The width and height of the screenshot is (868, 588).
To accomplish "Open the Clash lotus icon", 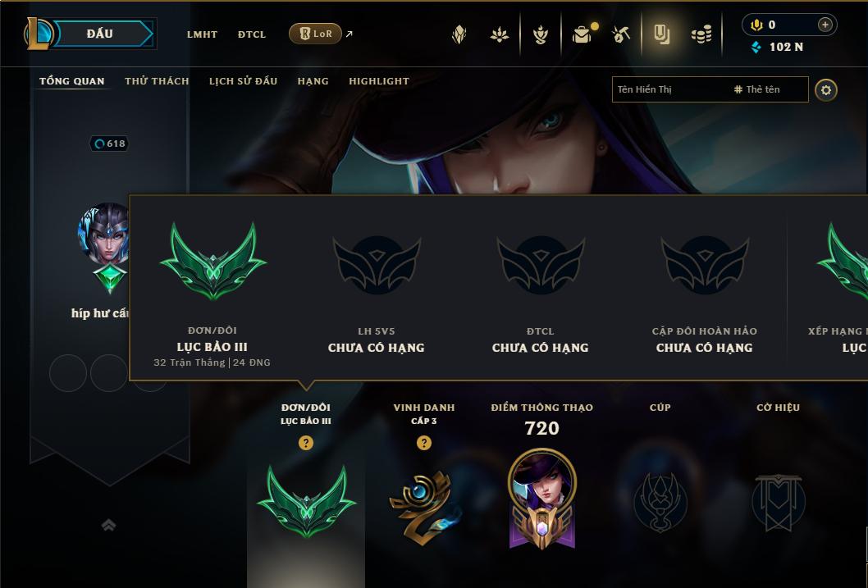I will coord(500,34).
